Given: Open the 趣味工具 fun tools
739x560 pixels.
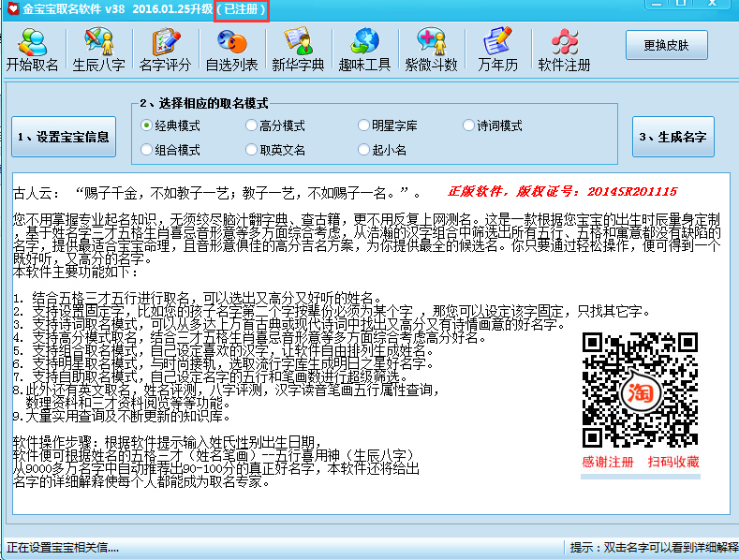Looking at the screenshot, I should pyautogui.click(x=364, y=50).
